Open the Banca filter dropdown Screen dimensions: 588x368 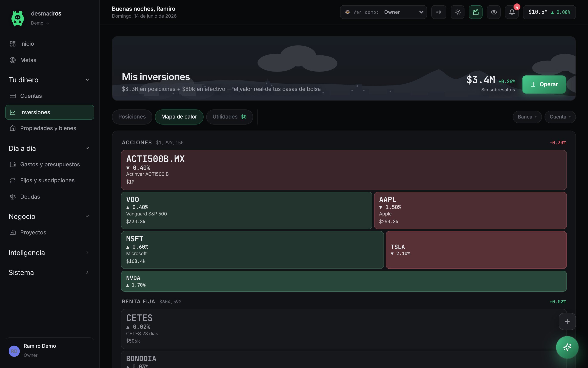coord(527,117)
